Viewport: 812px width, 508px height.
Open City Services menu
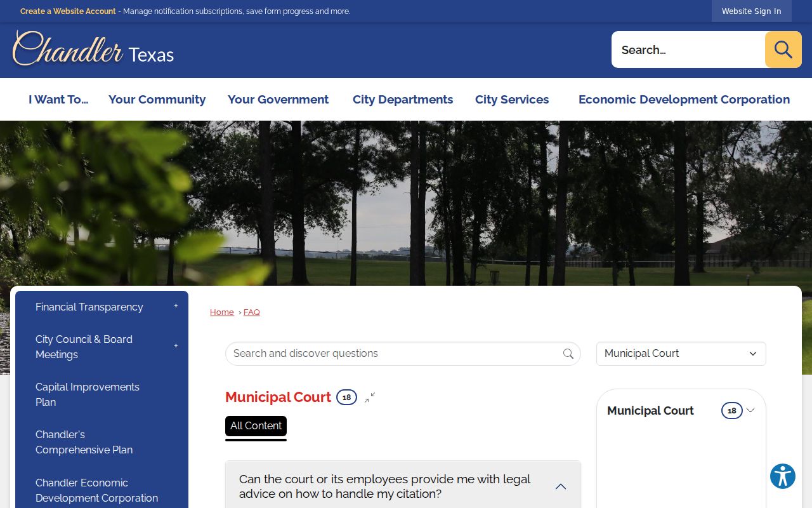[512, 100]
